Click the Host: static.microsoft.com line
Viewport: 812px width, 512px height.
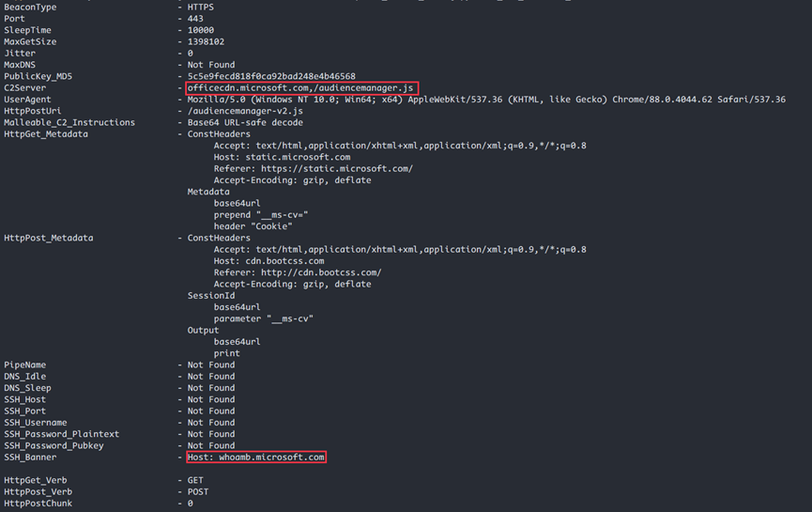point(283,157)
